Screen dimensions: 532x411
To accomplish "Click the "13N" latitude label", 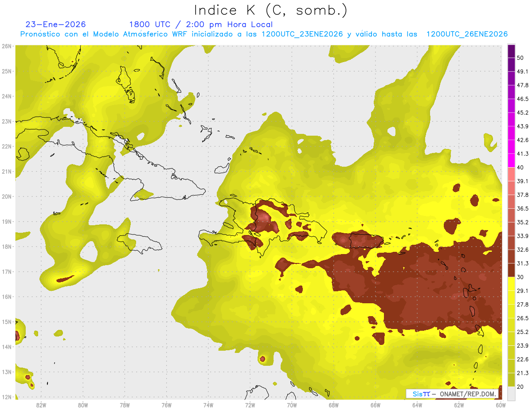I will pos(6,372).
